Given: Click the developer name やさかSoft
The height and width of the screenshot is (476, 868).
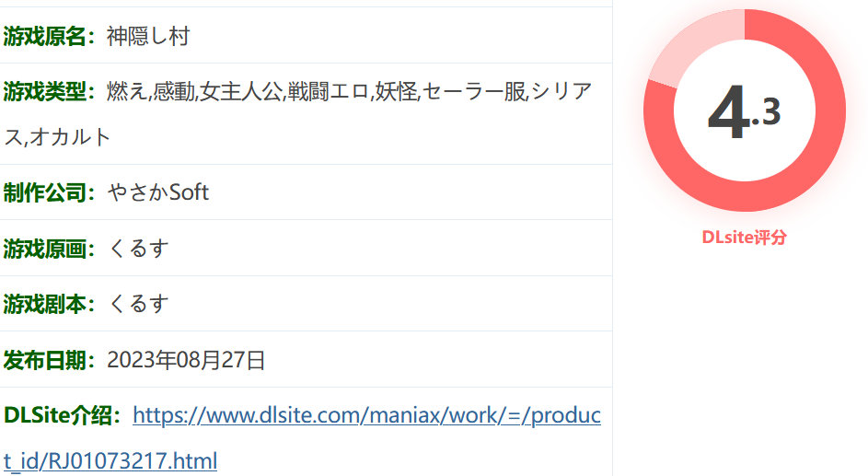Looking at the screenshot, I should [158, 192].
